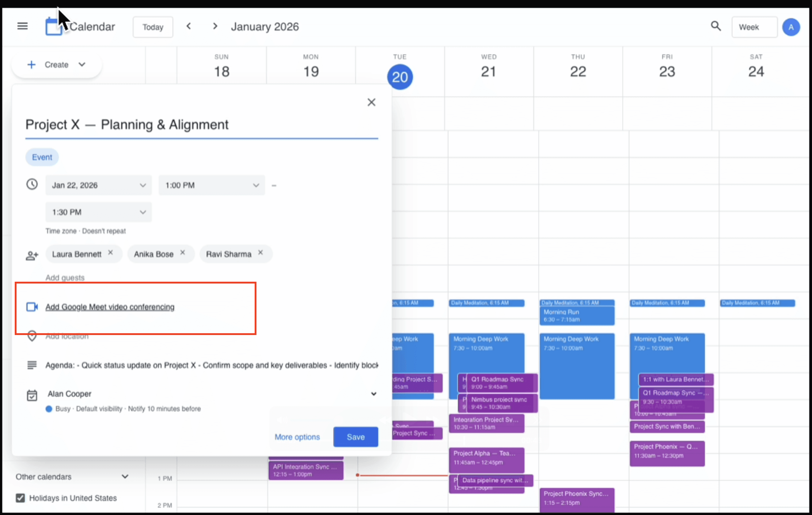Remove guest Laura Bennett
This screenshot has height=515, width=812.
pyautogui.click(x=110, y=253)
